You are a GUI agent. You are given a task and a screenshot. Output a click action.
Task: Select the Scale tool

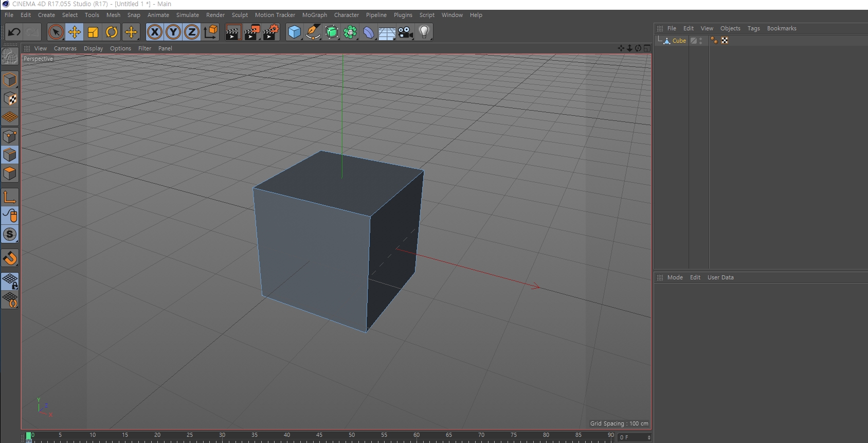[93, 32]
